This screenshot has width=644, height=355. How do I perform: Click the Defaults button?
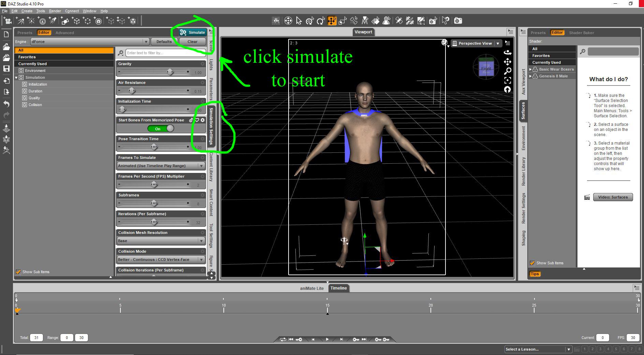point(164,42)
